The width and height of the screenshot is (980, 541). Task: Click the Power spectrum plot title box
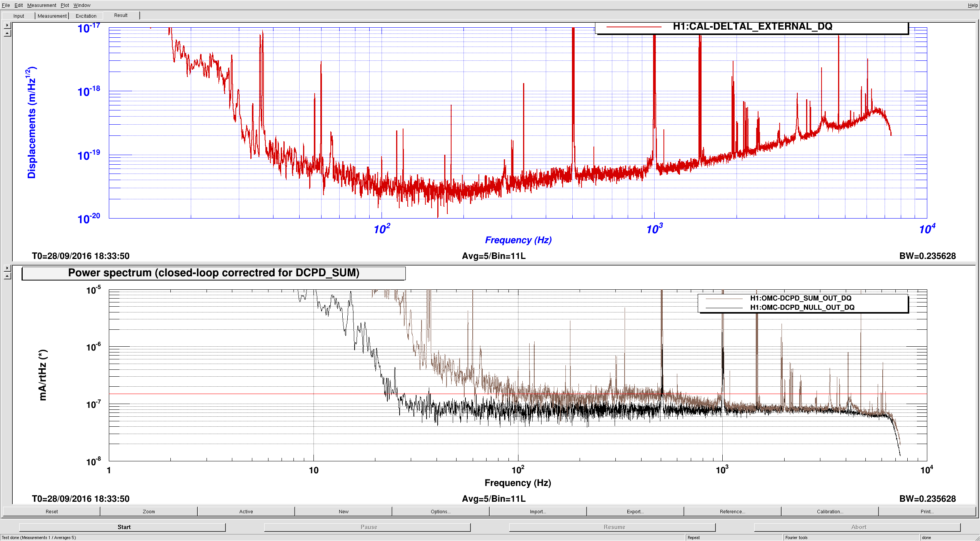pyautogui.click(x=213, y=273)
